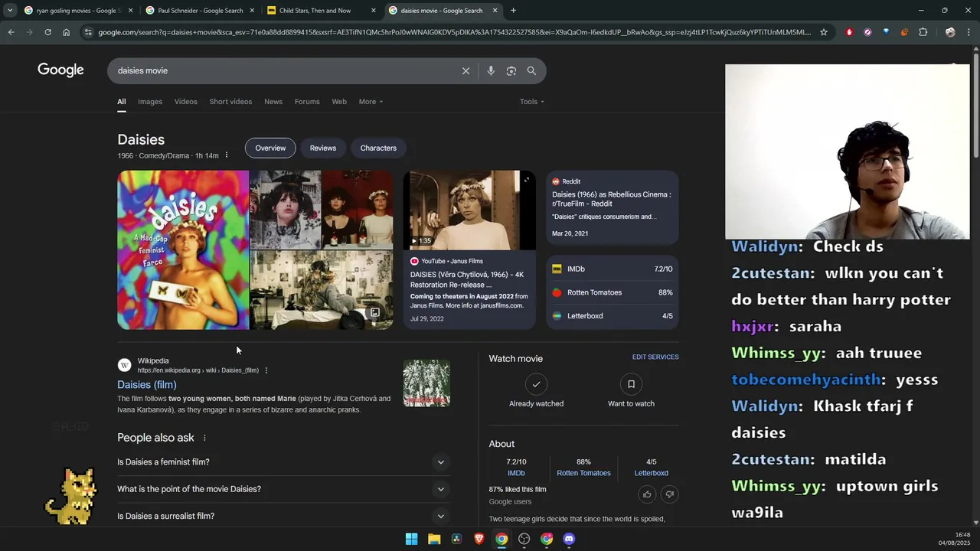Play the Janus Films trailer video thumbnail
The height and width of the screenshot is (551, 980).
(469, 210)
